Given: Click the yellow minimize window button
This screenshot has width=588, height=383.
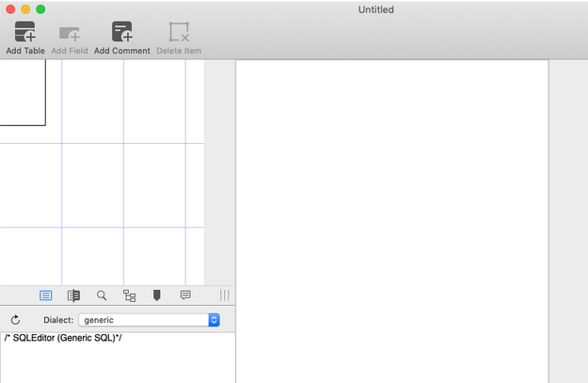Looking at the screenshot, I should click(x=25, y=9).
